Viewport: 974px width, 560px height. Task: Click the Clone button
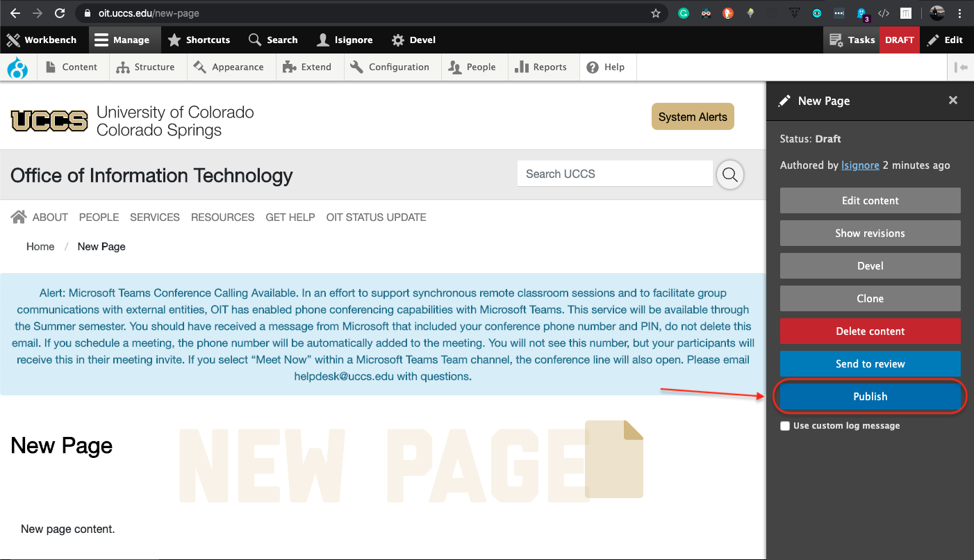point(870,298)
